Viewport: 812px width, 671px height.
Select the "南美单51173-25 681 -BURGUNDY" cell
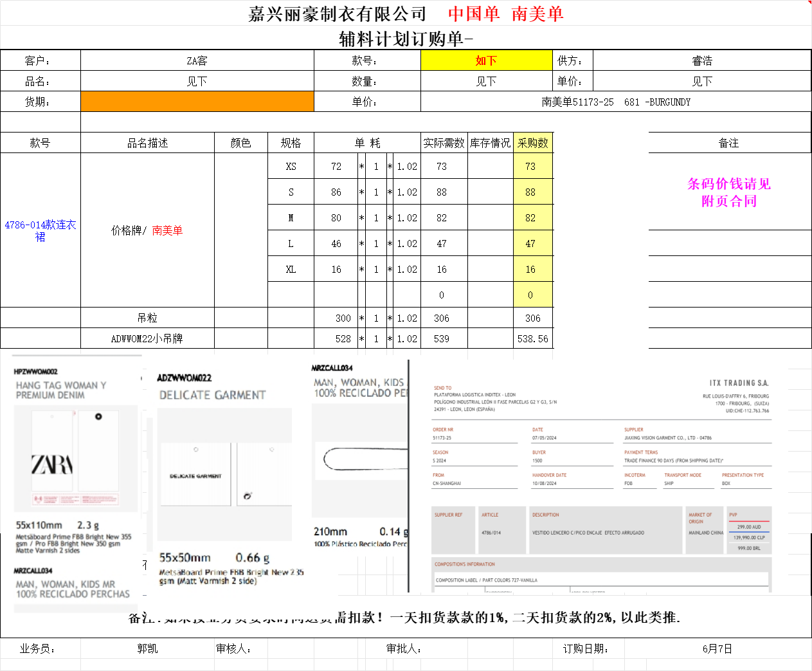615,102
